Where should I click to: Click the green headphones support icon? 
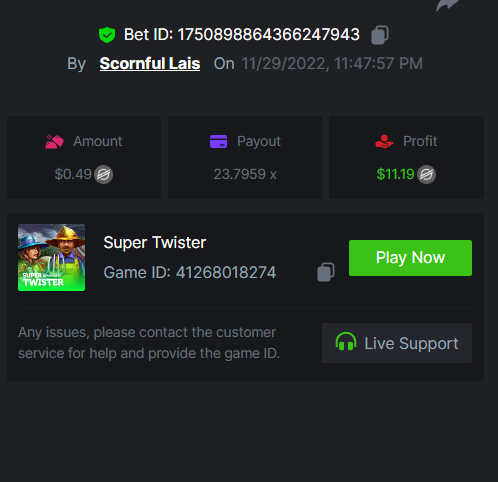(346, 341)
